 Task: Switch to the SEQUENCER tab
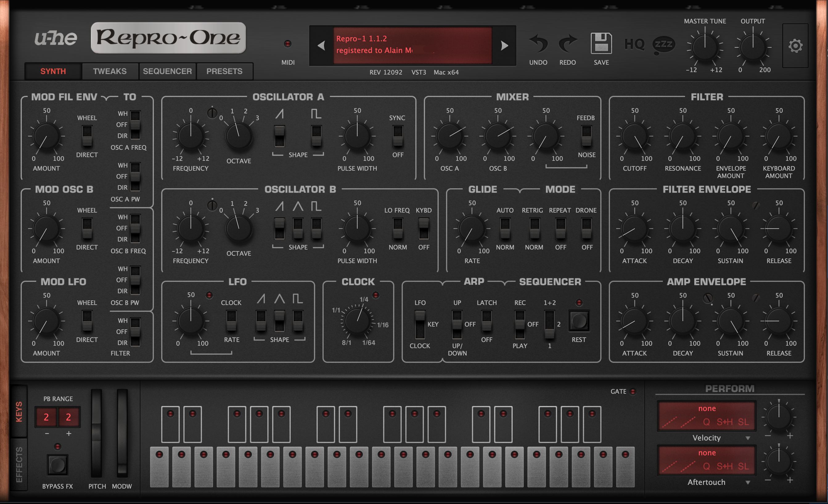pos(167,71)
